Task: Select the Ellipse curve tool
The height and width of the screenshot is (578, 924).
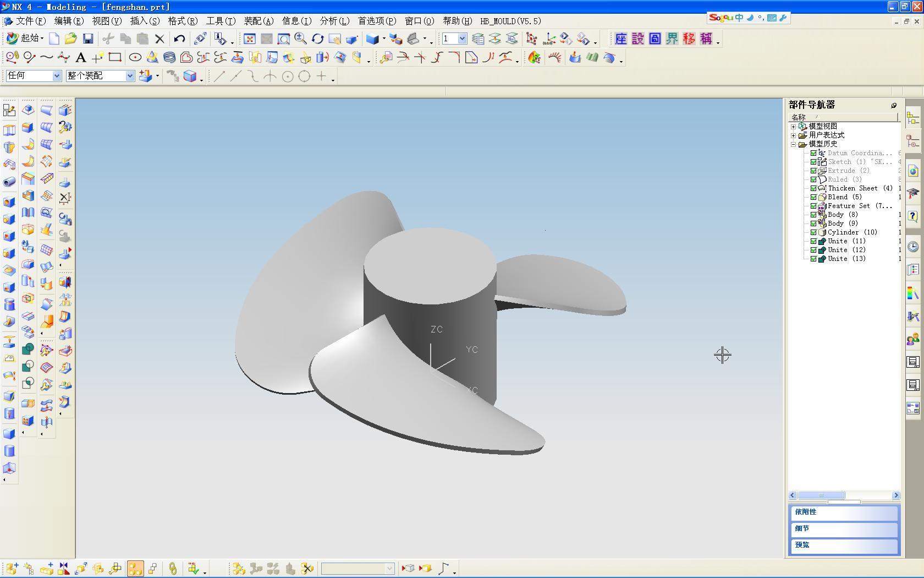Action: [135, 58]
